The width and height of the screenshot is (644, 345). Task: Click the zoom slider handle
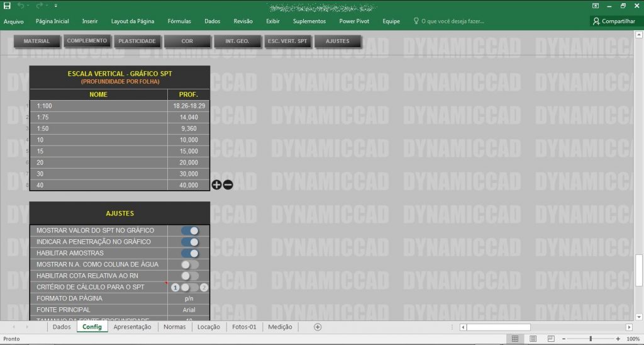[x=591, y=339]
